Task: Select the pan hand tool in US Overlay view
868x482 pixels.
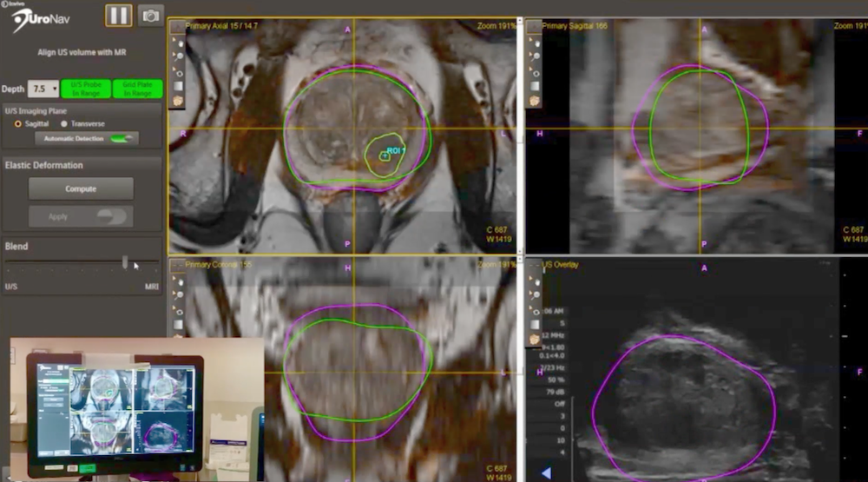Action: tap(536, 282)
